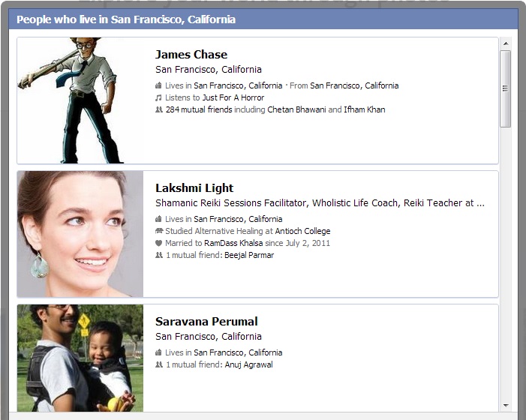The image size is (526, 420).
Task: Open the From San Francisco, California hometown link
Action: click(x=354, y=85)
